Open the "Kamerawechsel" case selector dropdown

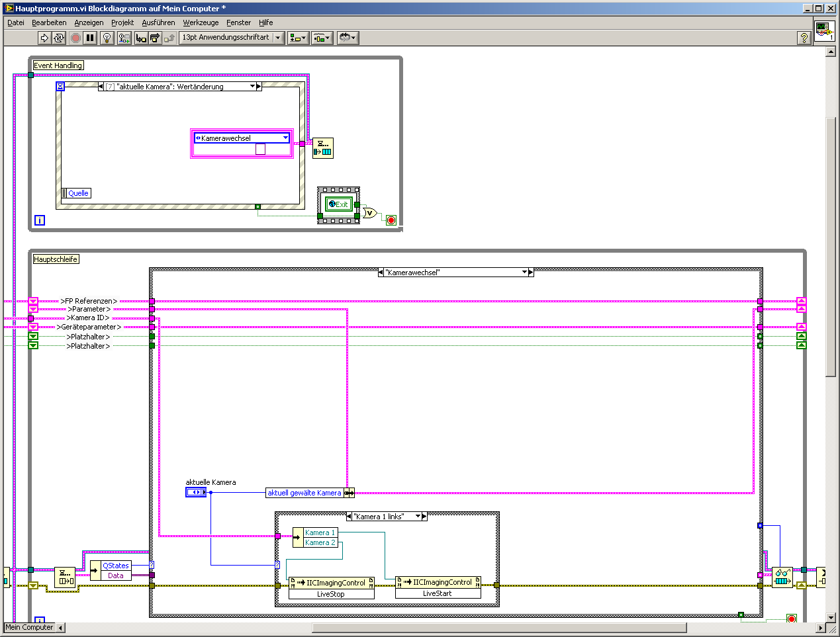tap(524, 273)
